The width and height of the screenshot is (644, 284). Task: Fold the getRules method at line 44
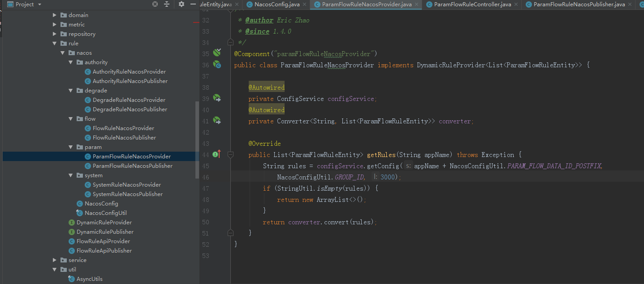tap(230, 155)
